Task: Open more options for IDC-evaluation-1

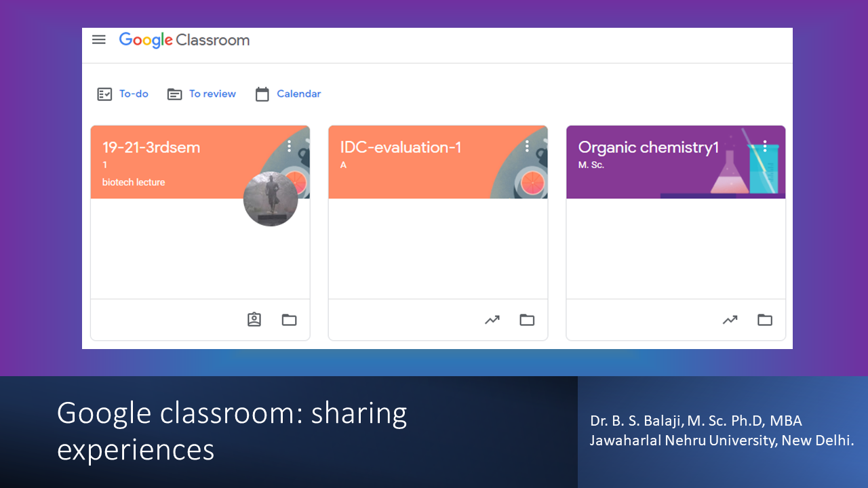Action: tap(527, 146)
